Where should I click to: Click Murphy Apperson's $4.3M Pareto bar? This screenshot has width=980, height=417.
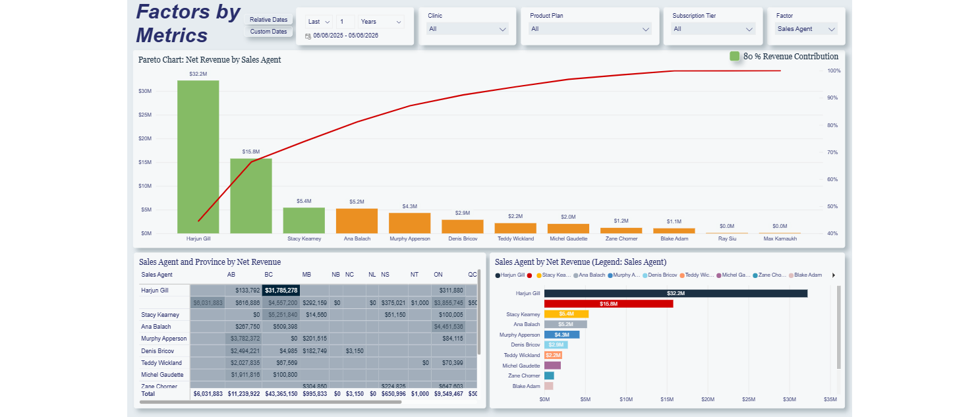409,223
